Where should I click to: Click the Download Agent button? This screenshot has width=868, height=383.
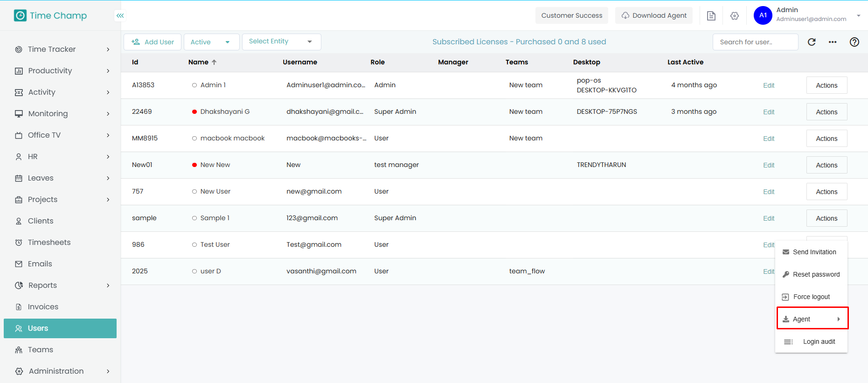pos(653,15)
